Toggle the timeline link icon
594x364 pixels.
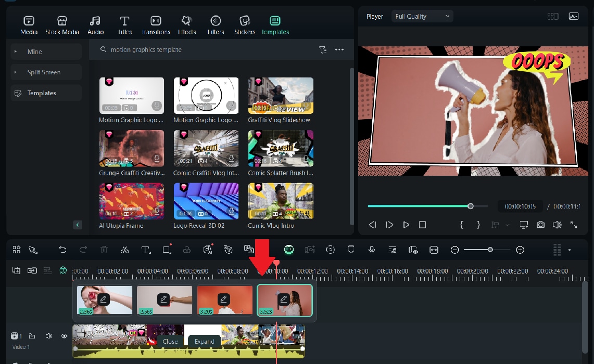[x=32, y=270]
